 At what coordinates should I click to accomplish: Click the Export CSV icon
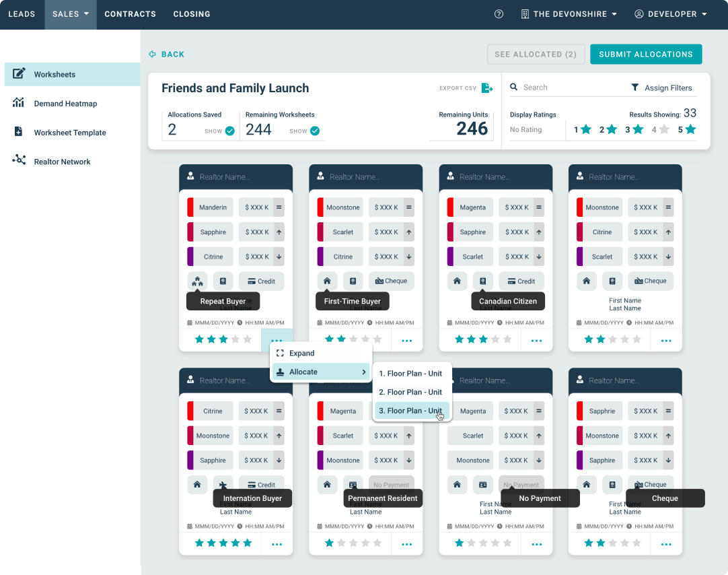pyautogui.click(x=487, y=88)
